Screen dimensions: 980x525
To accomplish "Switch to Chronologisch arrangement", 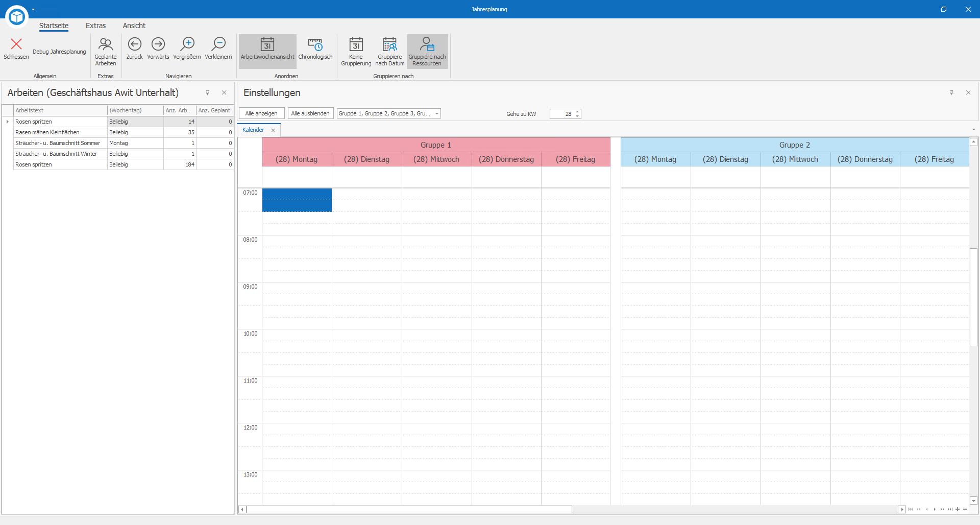I will click(x=315, y=49).
